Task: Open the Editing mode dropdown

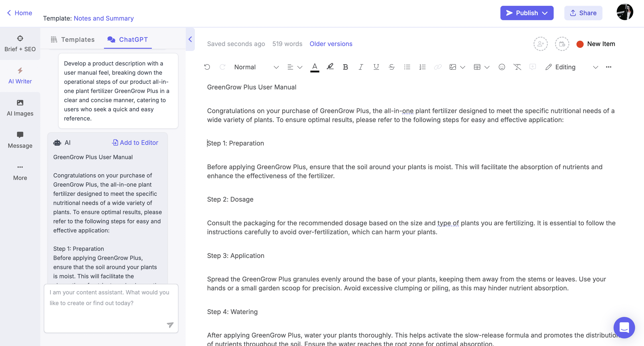Action: tap(572, 67)
